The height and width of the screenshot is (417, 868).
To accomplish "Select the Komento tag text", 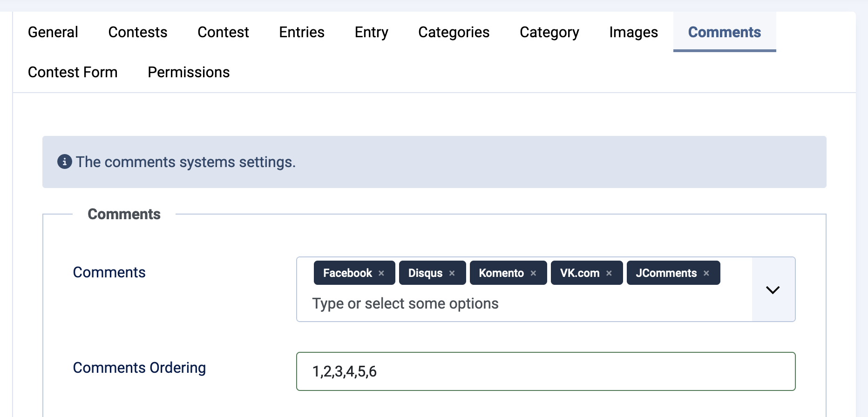I will [502, 273].
